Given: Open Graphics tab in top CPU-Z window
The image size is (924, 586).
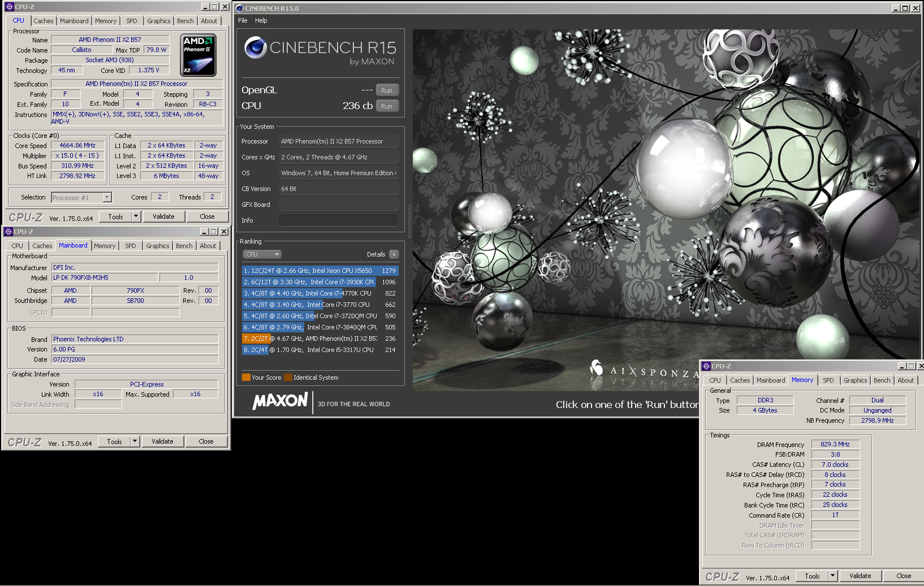Looking at the screenshot, I should [159, 21].
